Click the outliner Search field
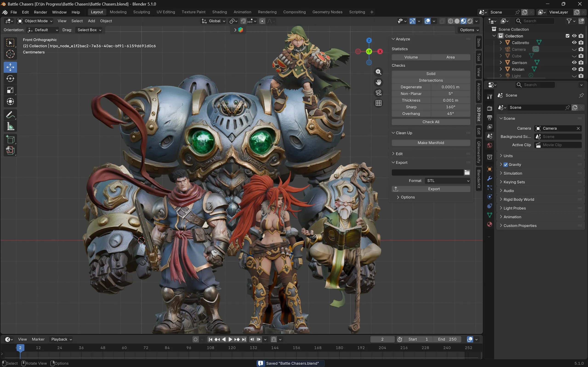Viewport: 588px width, 367px height. pos(535,21)
